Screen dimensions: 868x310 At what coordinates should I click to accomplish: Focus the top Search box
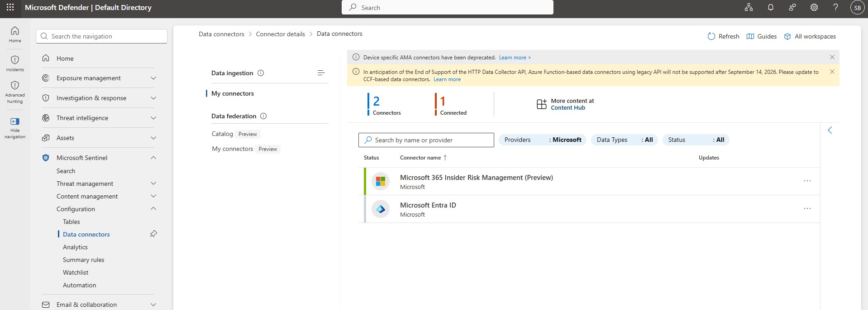tap(447, 7)
